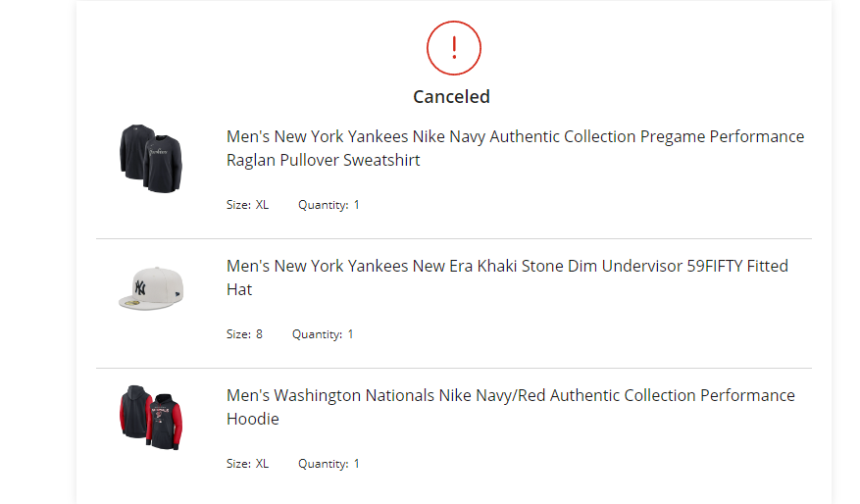Screen dimensions: 860x504
Task: Click Quantity 1 under the fitted hat
Action: (323, 334)
